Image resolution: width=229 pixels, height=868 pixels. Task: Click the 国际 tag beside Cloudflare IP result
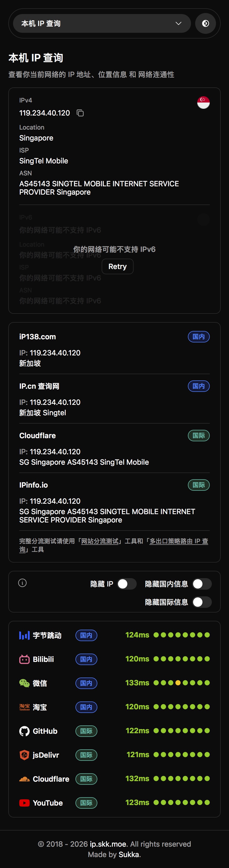pyautogui.click(x=199, y=436)
